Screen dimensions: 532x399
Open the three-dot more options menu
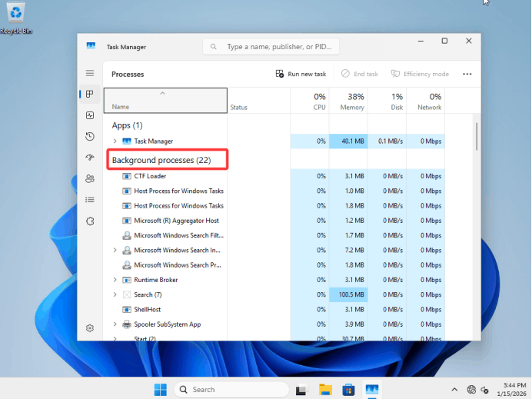(x=467, y=74)
